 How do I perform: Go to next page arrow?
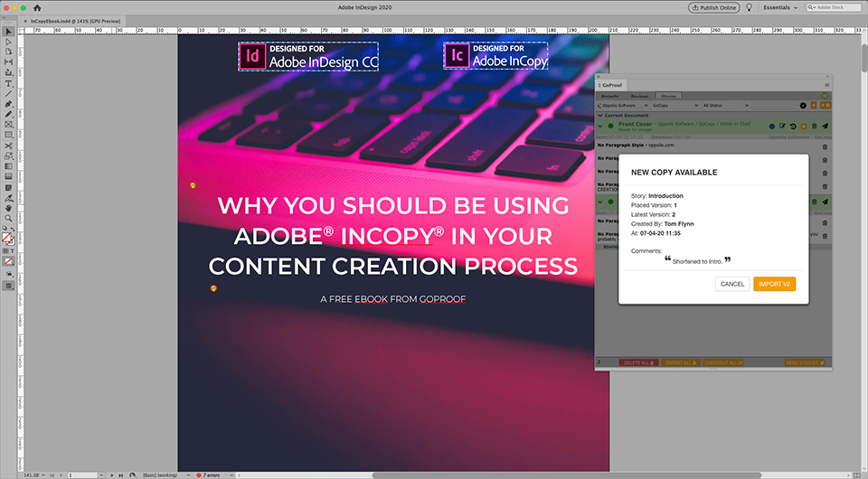click(x=112, y=475)
